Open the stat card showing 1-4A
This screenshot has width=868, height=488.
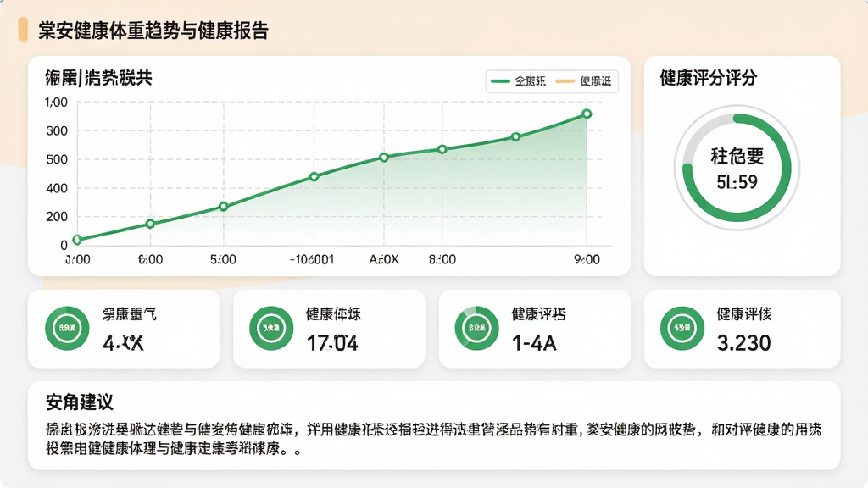(x=535, y=329)
